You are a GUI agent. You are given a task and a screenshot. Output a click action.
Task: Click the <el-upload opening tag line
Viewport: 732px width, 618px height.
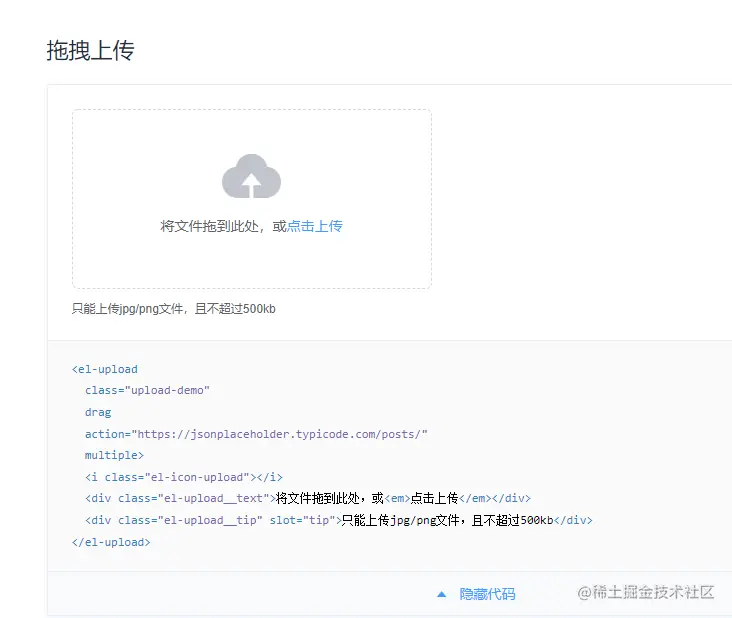[x=105, y=369]
